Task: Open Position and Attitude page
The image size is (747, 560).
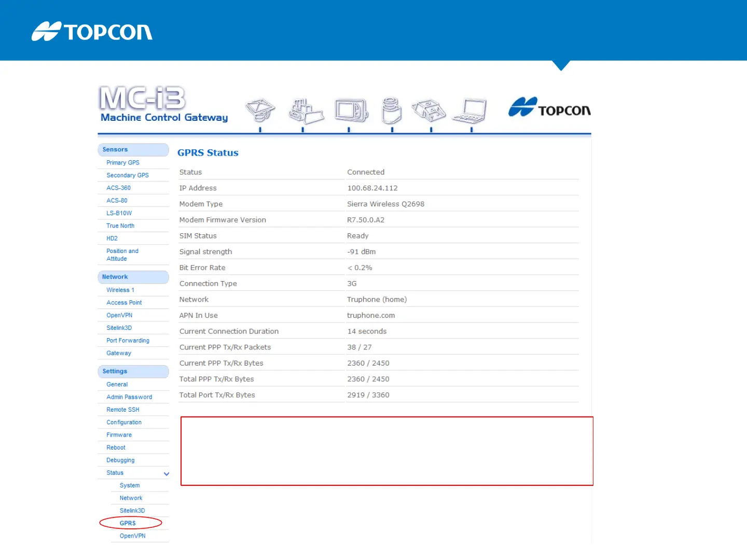Action: (122, 255)
